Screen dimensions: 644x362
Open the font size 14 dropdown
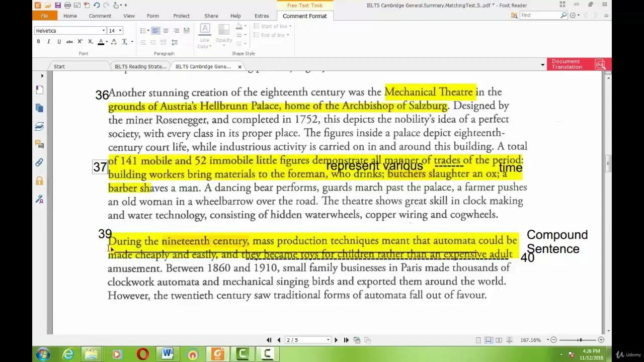coord(120,31)
